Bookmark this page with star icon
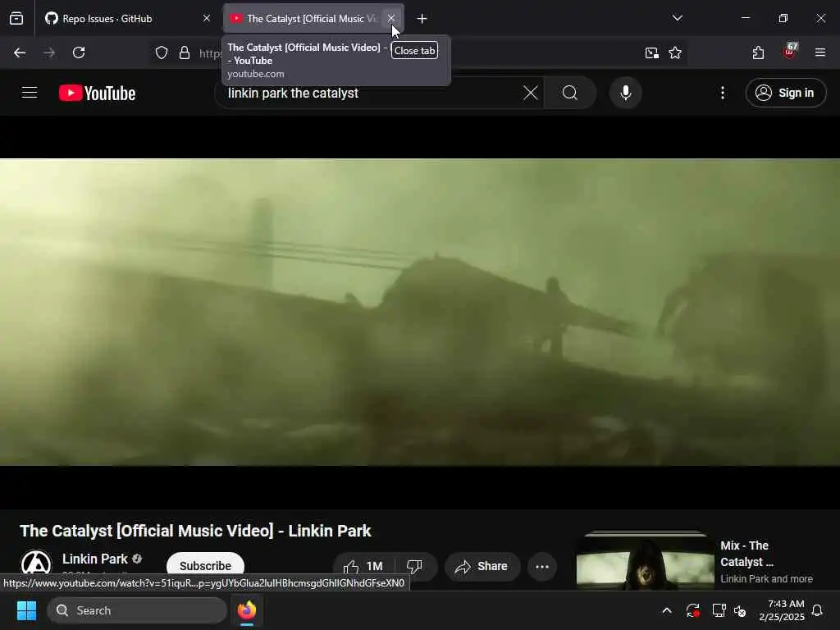Viewport: 840px width, 630px height. pyautogui.click(x=675, y=52)
